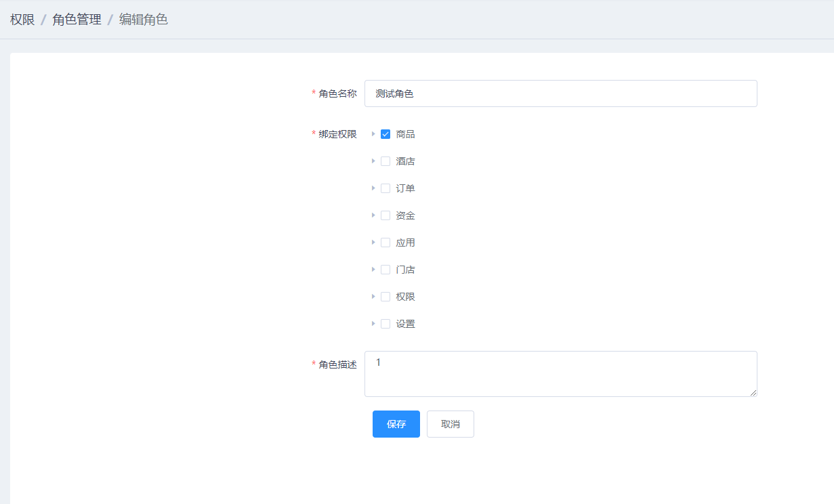Tick the 资金 permission checkbox
The width and height of the screenshot is (834, 504).
385,215
